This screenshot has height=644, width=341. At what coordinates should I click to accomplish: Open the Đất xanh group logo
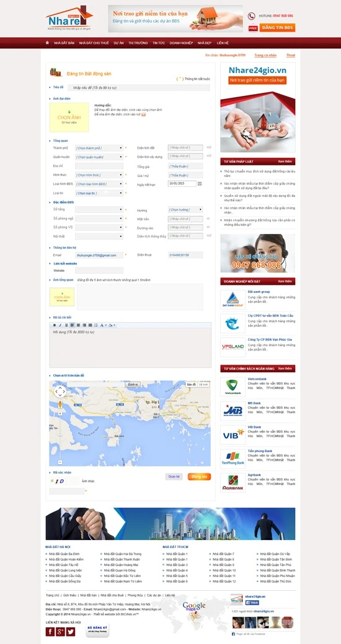[x=233, y=300]
